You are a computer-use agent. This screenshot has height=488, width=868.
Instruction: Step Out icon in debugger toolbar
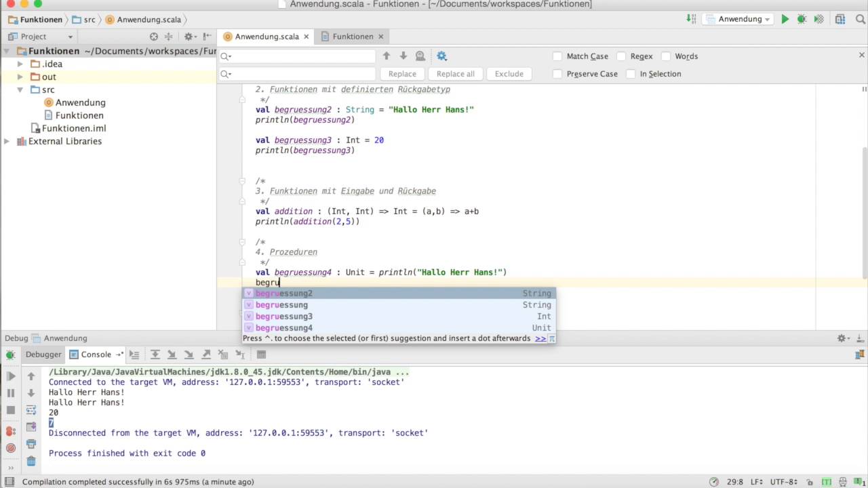(x=206, y=354)
